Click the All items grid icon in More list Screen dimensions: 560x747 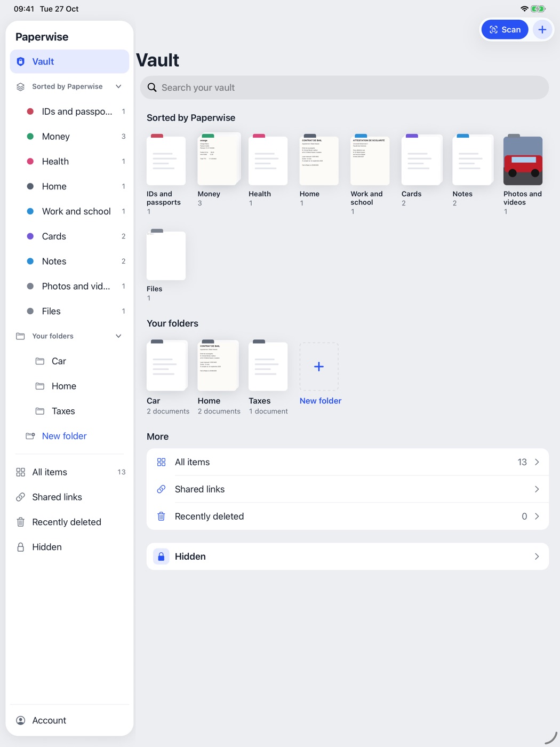[x=161, y=462]
